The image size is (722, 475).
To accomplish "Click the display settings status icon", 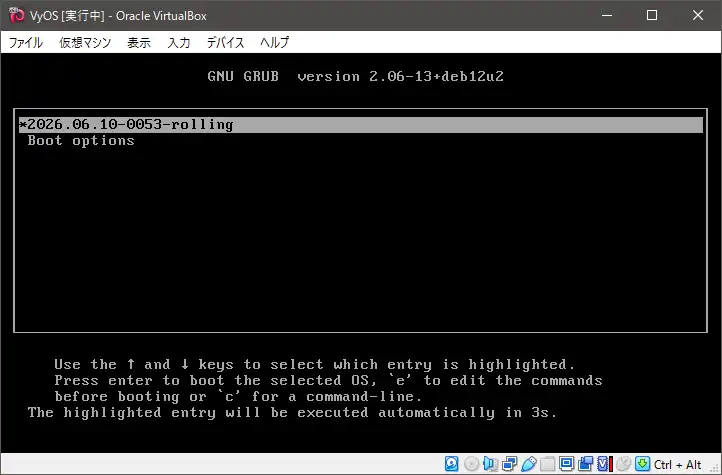I will (x=566, y=464).
